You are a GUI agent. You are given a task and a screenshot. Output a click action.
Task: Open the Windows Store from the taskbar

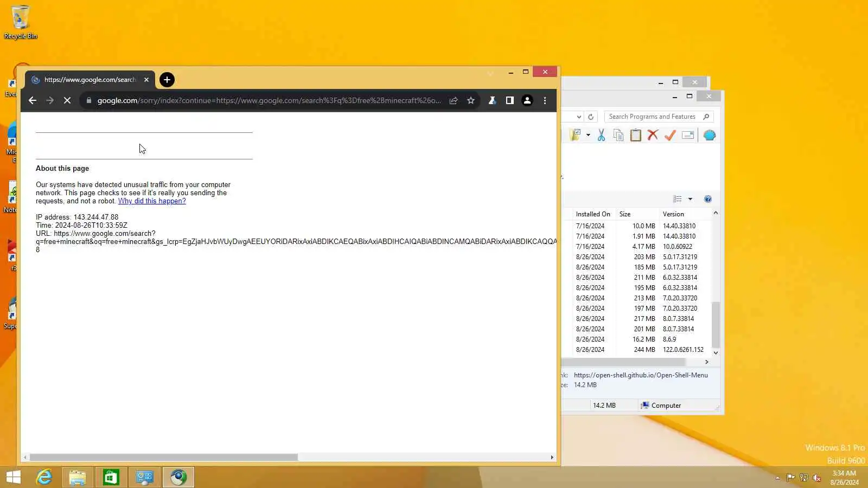click(111, 477)
